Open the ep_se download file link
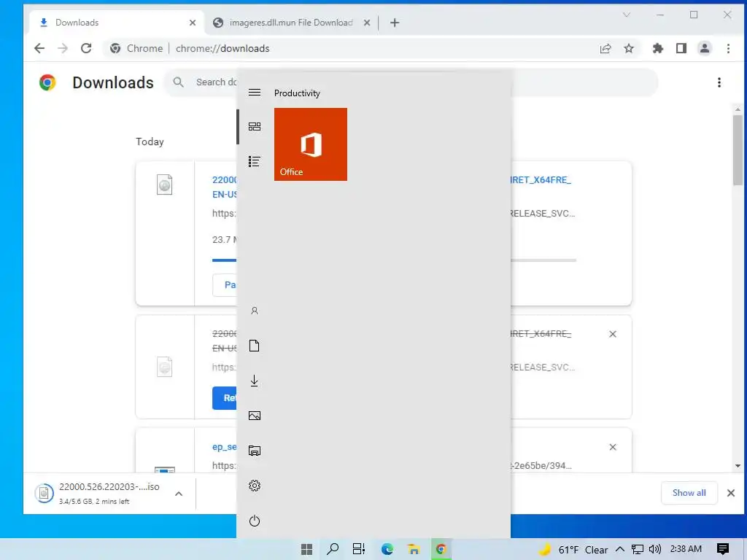Screen dimensions: 747x560 pyautogui.click(x=225, y=447)
